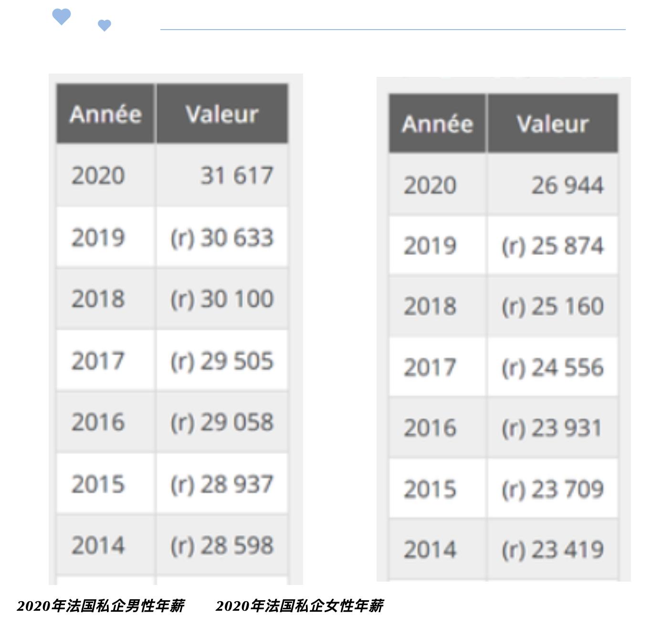The width and height of the screenshot is (672, 637).
Task: Select the Valeur header of the left table
Action: pyautogui.click(x=222, y=114)
